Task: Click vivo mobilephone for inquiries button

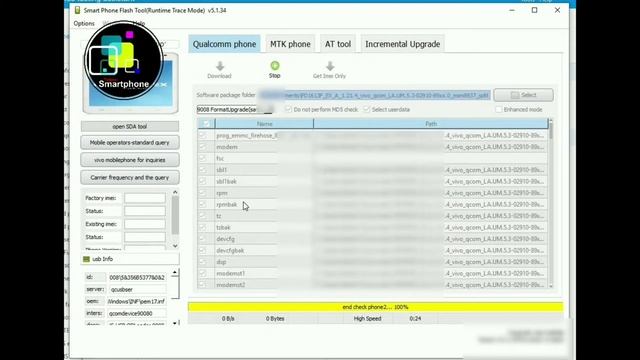Action: [x=130, y=160]
